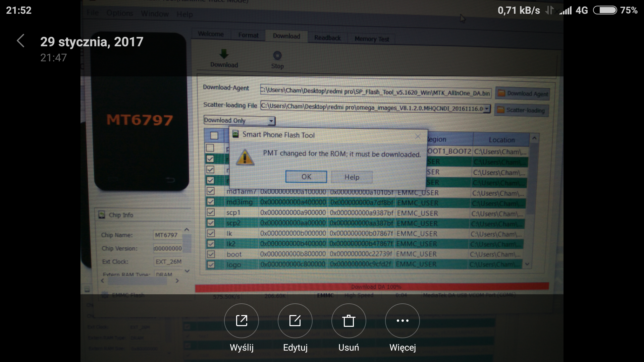Open the Memory Test tab
The height and width of the screenshot is (362, 644).
[372, 39]
